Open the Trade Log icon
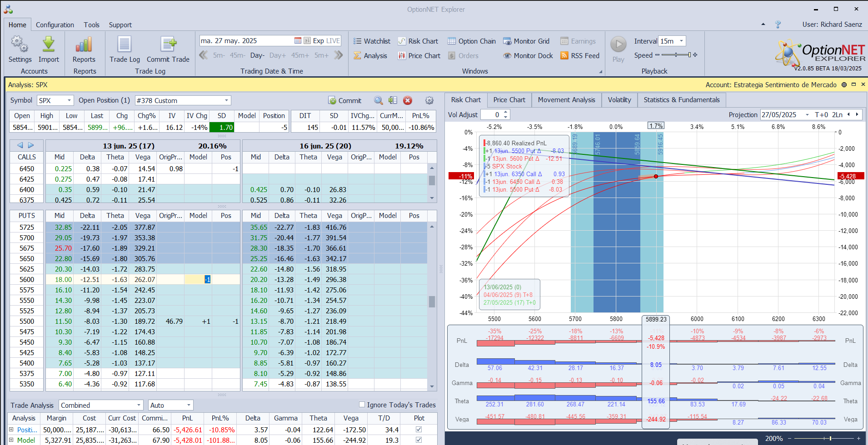The image size is (868, 445). pos(125,44)
